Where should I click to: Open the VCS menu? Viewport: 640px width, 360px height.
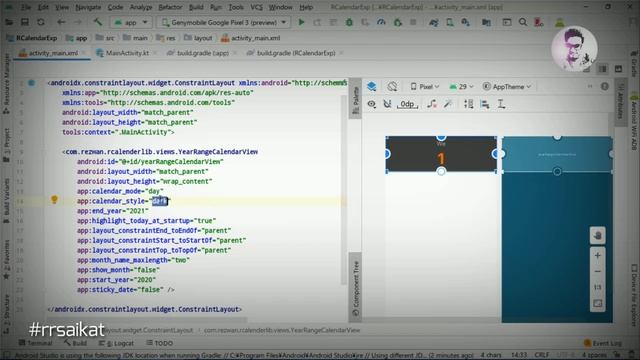tap(256, 7)
